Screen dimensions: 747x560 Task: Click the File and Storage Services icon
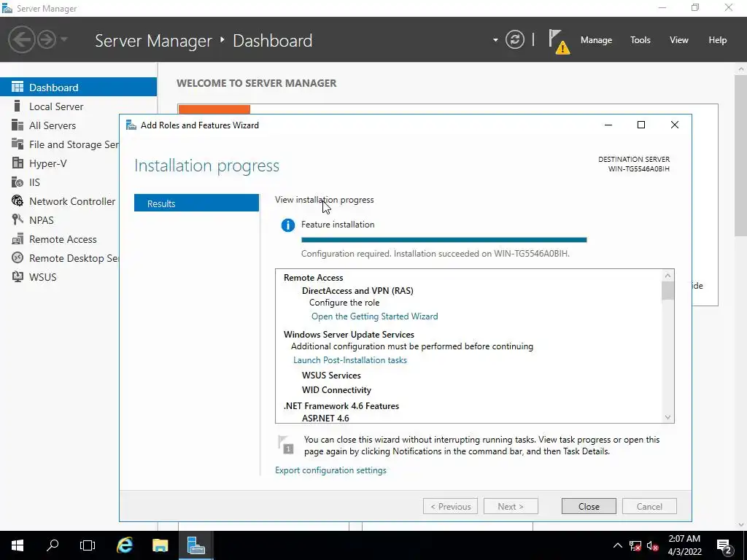(x=18, y=144)
